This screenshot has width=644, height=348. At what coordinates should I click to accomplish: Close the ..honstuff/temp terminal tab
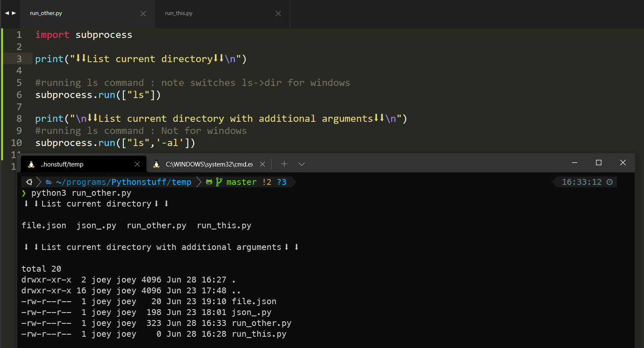137,164
